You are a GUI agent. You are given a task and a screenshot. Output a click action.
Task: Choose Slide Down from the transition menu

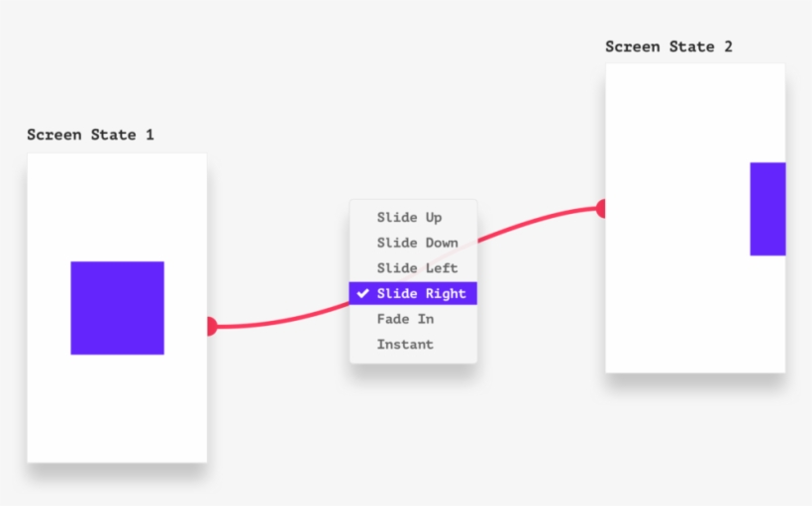point(417,243)
